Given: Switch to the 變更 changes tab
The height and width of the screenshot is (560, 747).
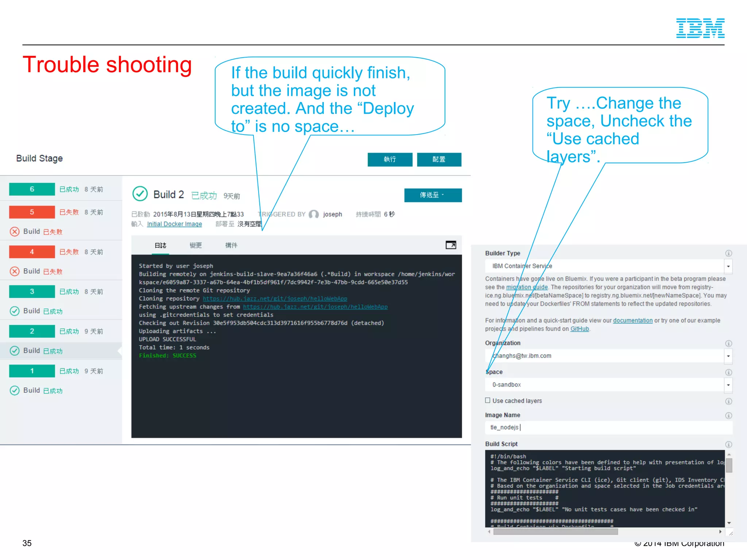Looking at the screenshot, I should coord(196,245).
